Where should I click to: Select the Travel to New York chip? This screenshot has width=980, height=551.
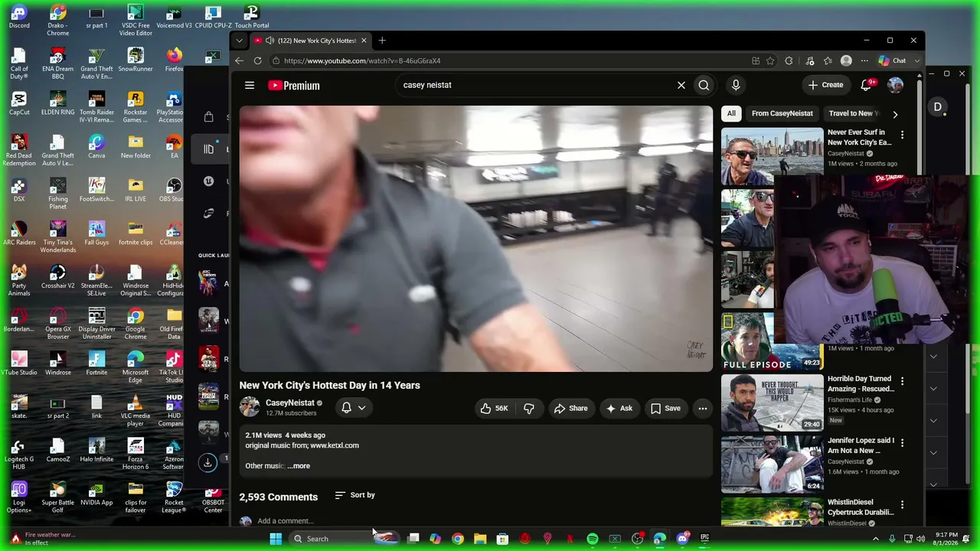pos(854,113)
